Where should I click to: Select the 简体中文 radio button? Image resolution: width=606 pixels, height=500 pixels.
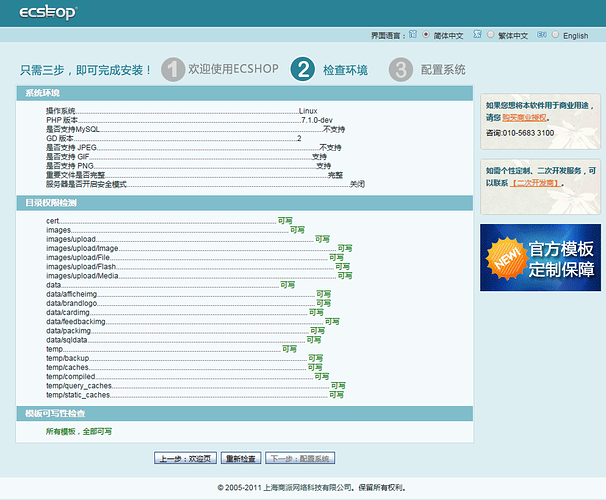[x=426, y=35]
